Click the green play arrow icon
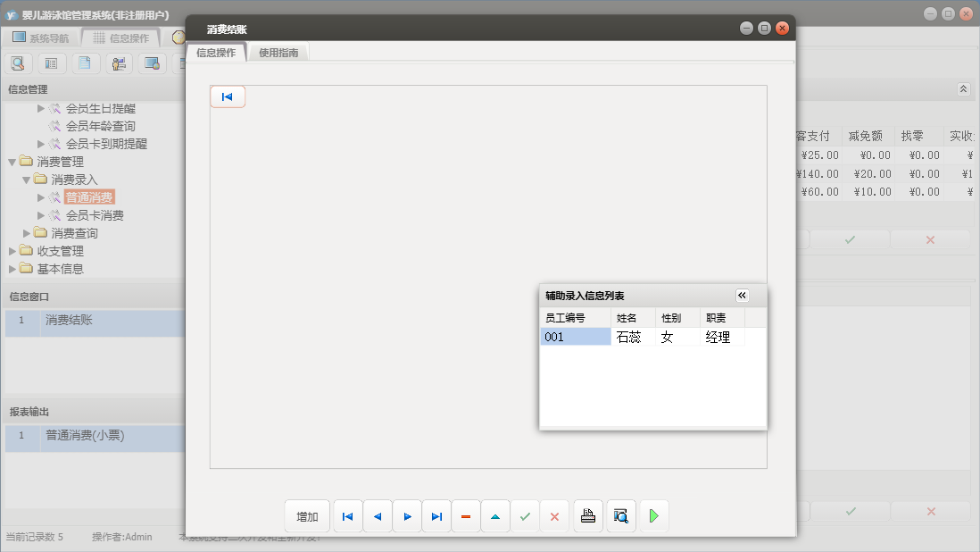980x552 pixels. [x=653, y=516]
